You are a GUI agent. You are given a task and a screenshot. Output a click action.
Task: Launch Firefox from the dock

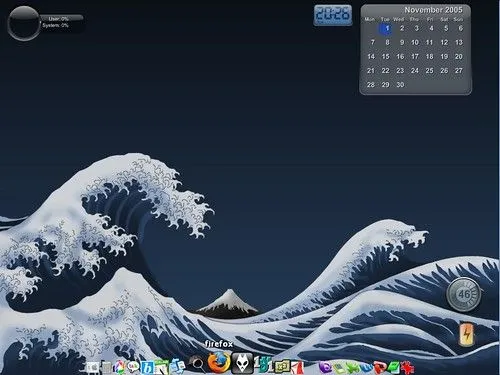[x=219, y=363]
